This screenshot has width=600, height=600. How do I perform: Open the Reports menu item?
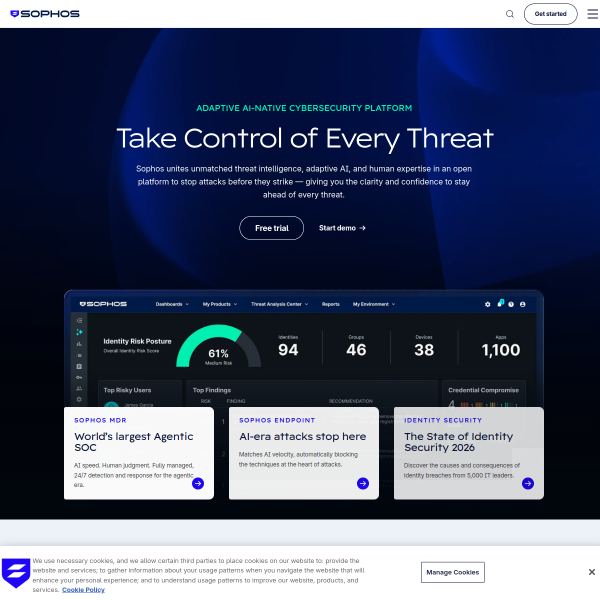coord(331,304)
